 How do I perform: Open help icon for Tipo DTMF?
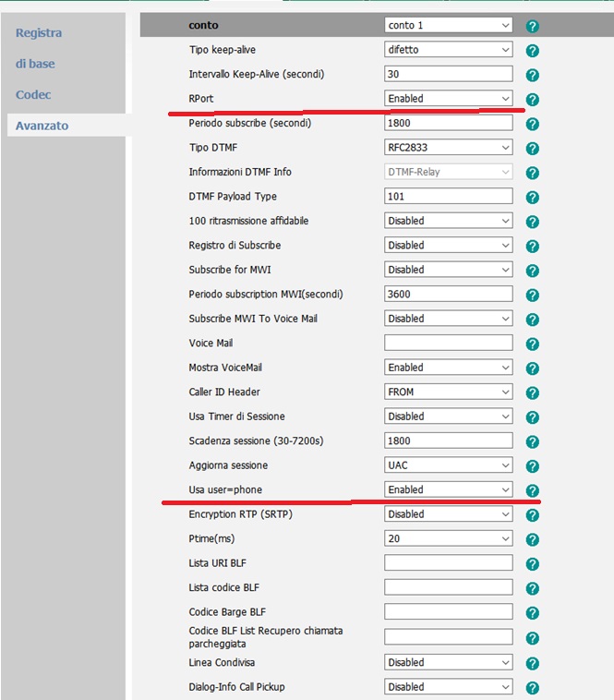click(x=532, y=149)
